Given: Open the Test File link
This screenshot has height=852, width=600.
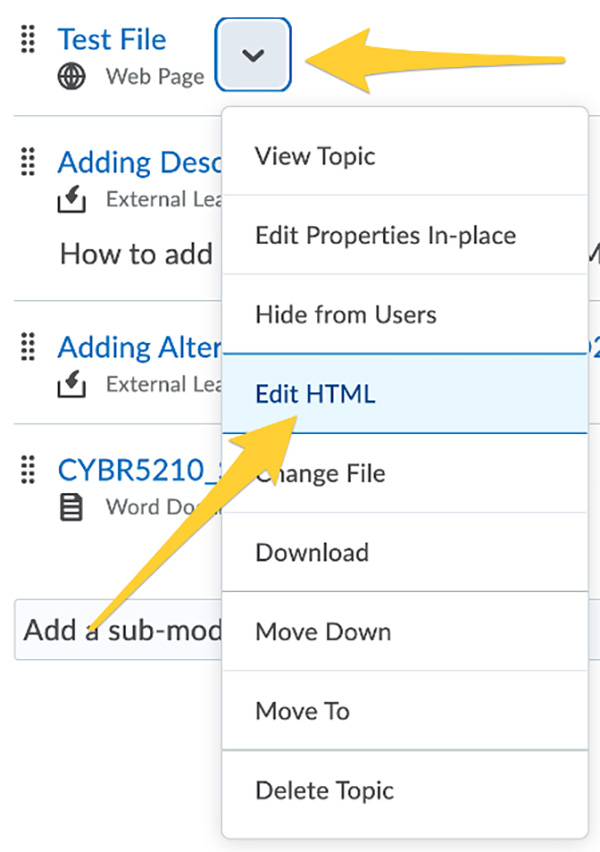Looking at the screenshot, I should click(x=112, y=40).
